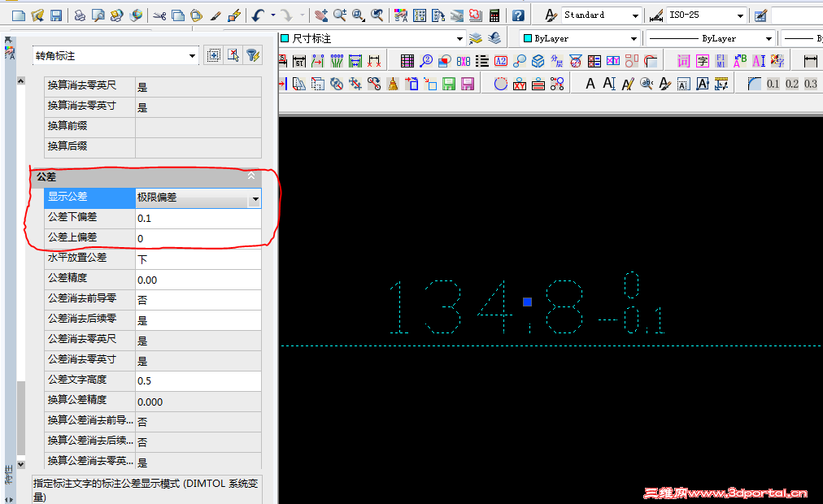Viewport: 823px width, 504px height.
Task: Open the ByLayer linetype dropdown
Action: 769,39
